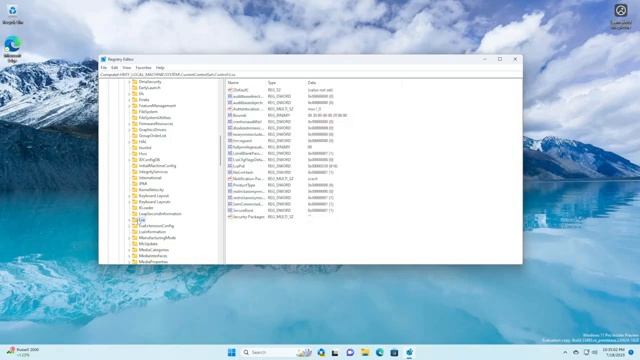This screenshot has width=640, height=360.
Task: Click the desktop icon in top-right corner
Action: [621, 16]
